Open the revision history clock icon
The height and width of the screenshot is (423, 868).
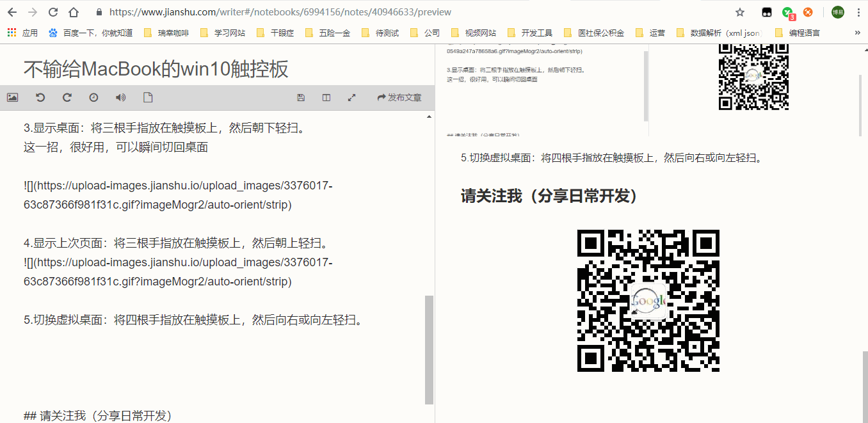pyautogui.click(x=93, y=97)
